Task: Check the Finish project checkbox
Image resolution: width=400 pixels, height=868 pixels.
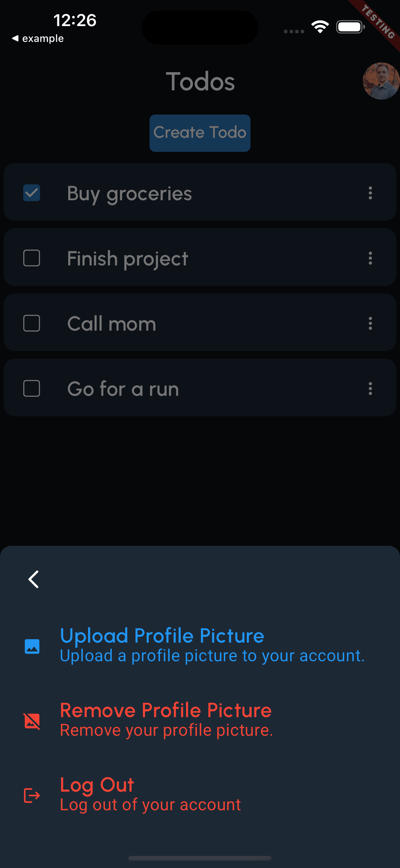Action: point(32,258)
